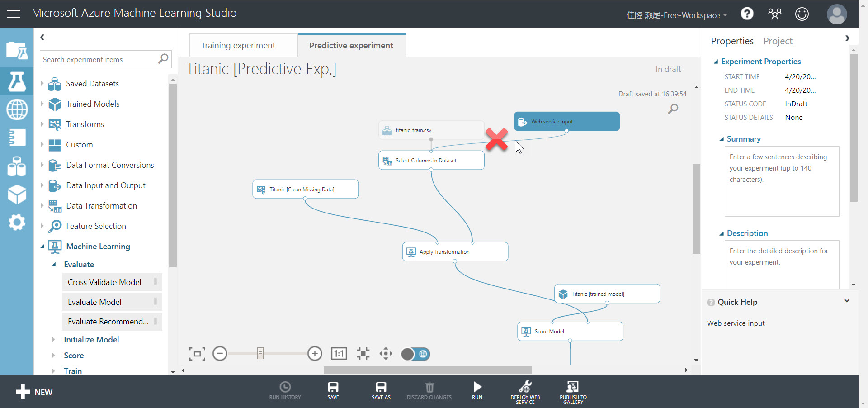The width and height of the screenshot is (868, 408).
Task: Open the workspace selector dropdown
Action: 677,15
